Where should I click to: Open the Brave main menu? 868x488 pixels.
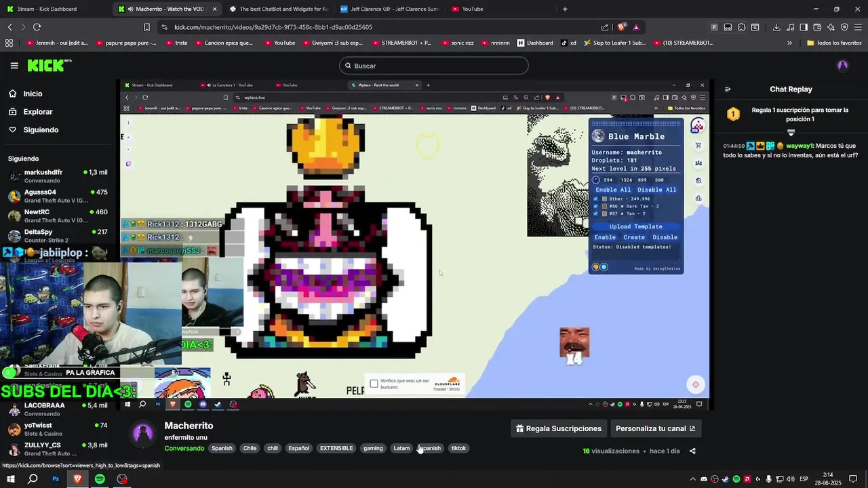point(858,27)
